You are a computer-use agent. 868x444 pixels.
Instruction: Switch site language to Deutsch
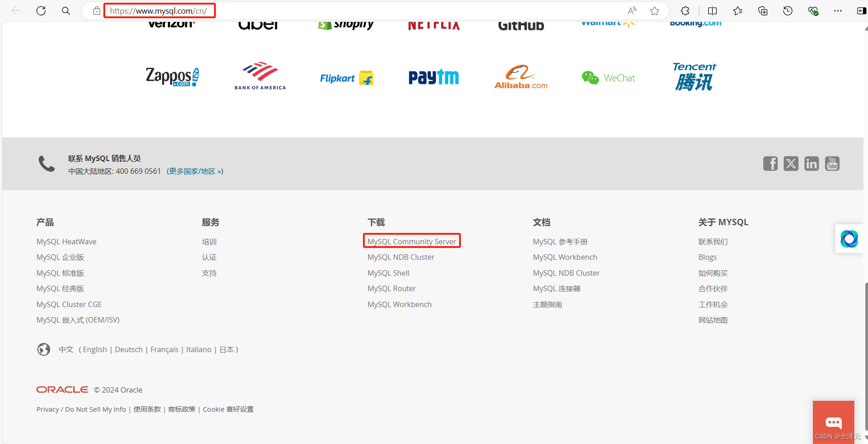coord(129,349)
